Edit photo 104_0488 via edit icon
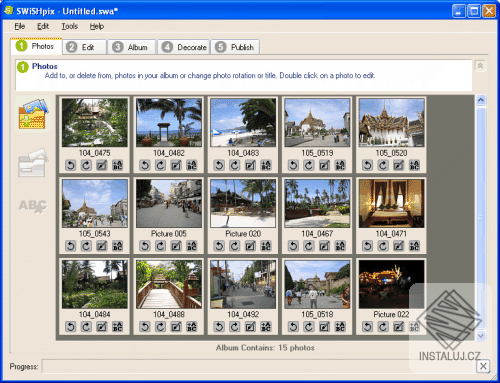This screenshot has height=383, width=500. click(176, 327)
